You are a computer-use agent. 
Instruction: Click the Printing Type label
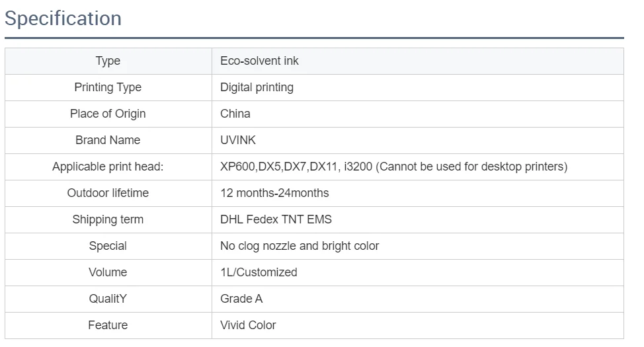108,87
